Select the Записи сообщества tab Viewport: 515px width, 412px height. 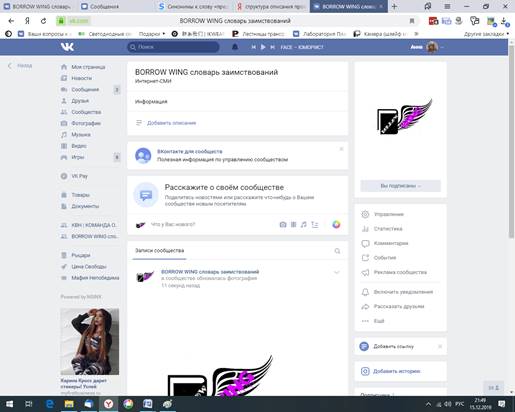point(159,251)
